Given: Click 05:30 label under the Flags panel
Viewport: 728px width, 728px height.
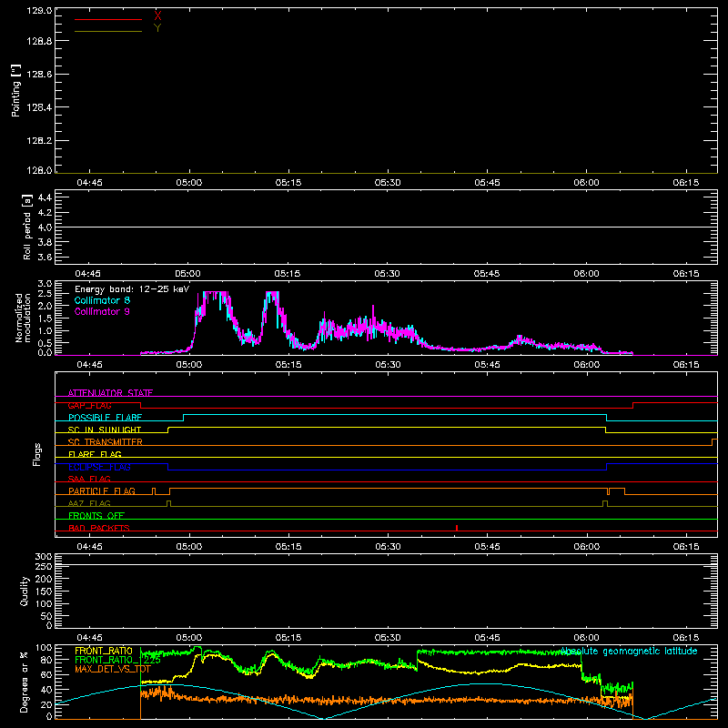Looking at the screenshot, I should click(x=388, y=547).
